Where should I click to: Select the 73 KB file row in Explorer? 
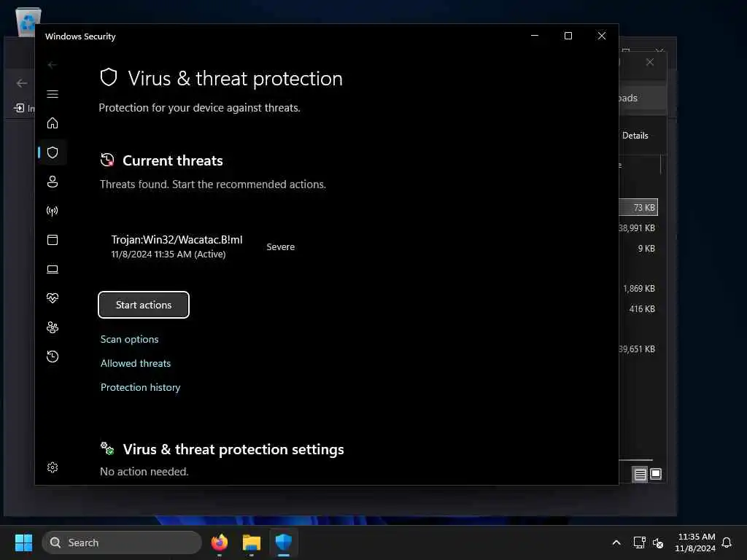[639, 207]
